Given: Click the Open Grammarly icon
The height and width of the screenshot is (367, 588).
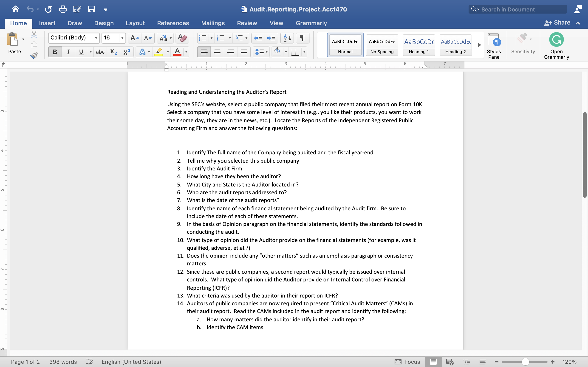Looking at the screenshot, I should tap(556, 39).
